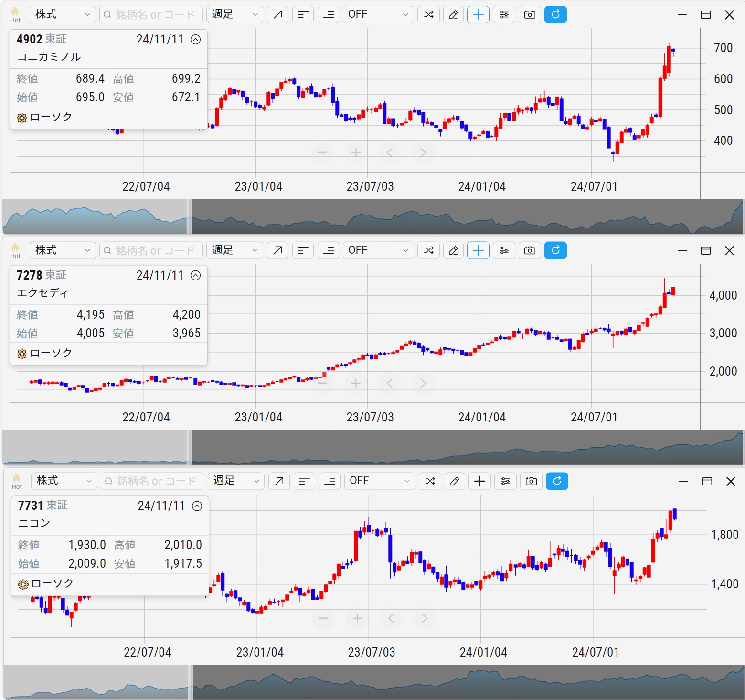Open the 株式 dropdown in 7278 chart window
Viewport: 745px width, 700px height.
click(63, 250)
